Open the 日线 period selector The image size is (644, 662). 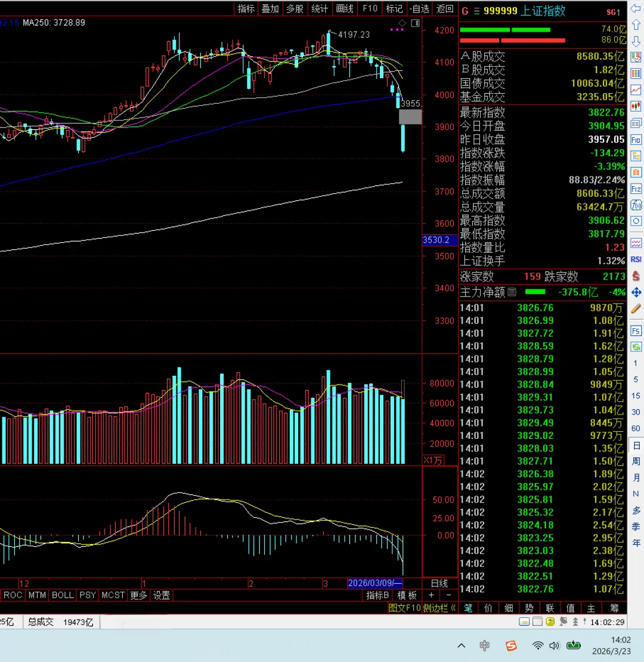click(439, 583)
